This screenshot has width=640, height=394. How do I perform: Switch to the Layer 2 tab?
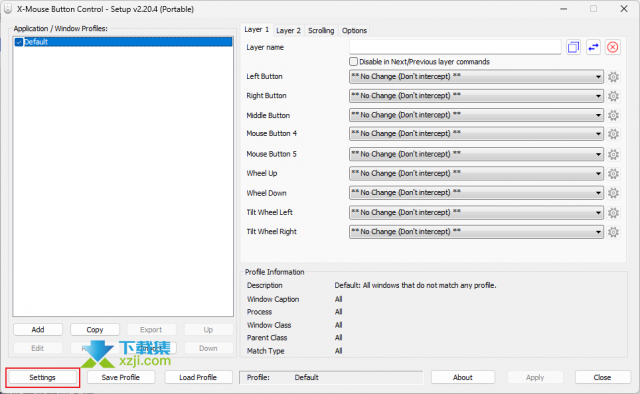288,31
